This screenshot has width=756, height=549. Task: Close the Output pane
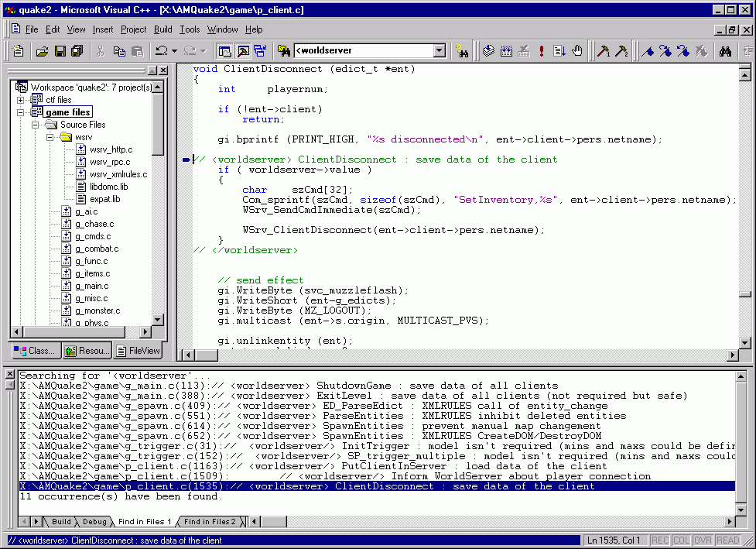click(x=10, y=374)
